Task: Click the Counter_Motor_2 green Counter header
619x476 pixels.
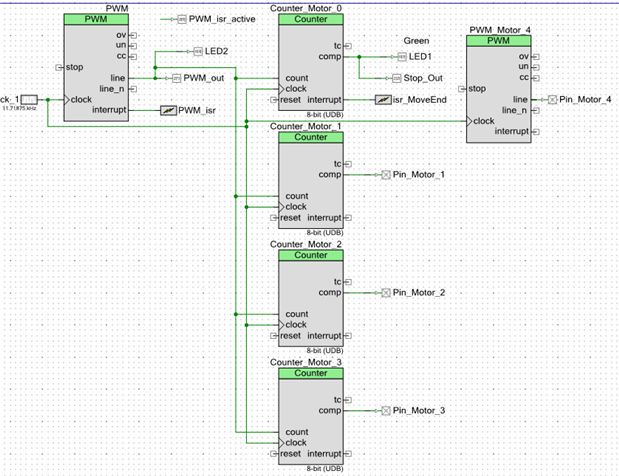Action: pos(311,255)
